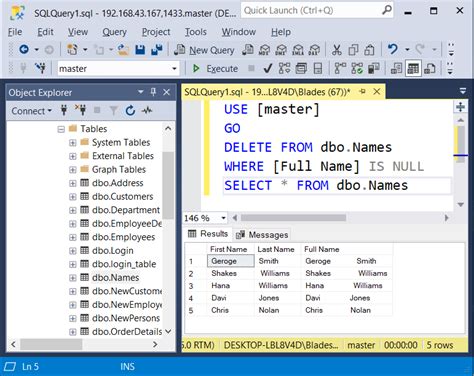Click the Parse checkmark icon
This screenshot has height=376, width=474.
point(268,69)
